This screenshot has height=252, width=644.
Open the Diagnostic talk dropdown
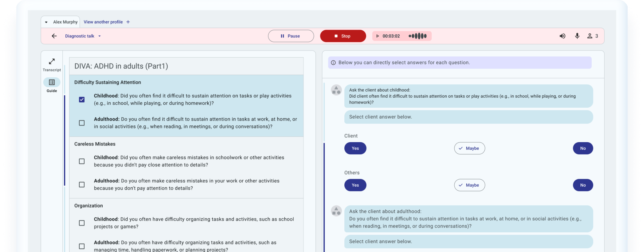click(x=99, y=36)
